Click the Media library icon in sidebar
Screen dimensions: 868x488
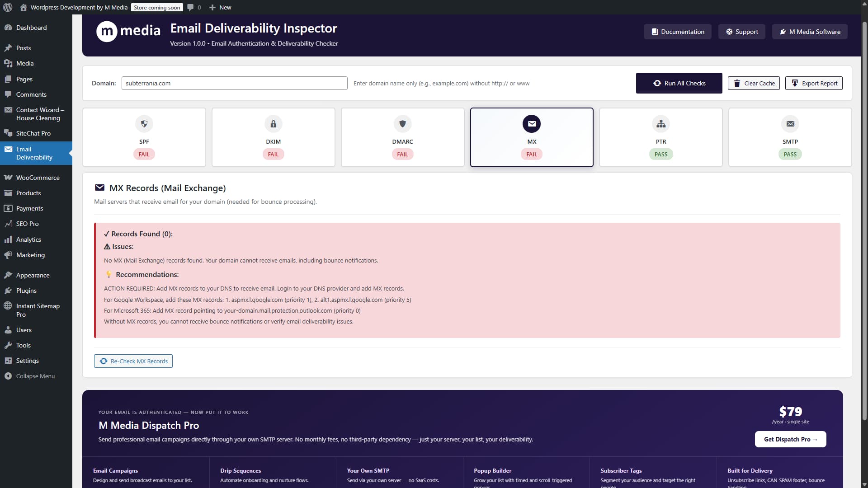[8, 63]
